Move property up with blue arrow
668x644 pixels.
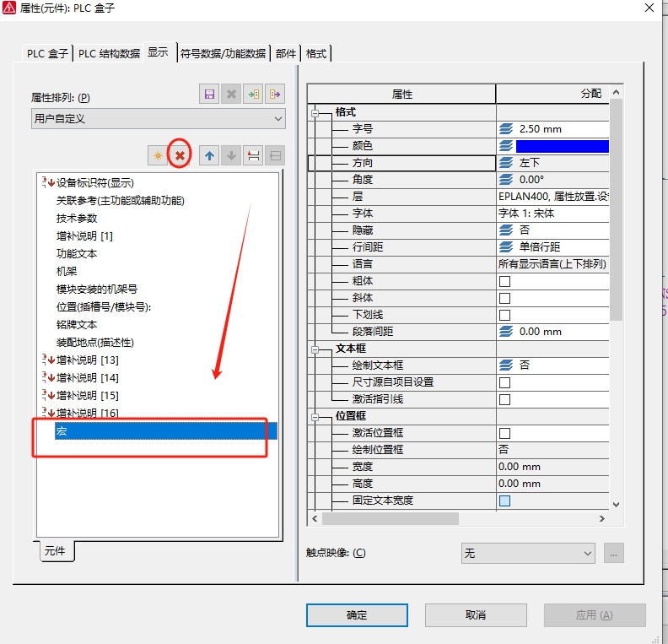pos(209,155)
